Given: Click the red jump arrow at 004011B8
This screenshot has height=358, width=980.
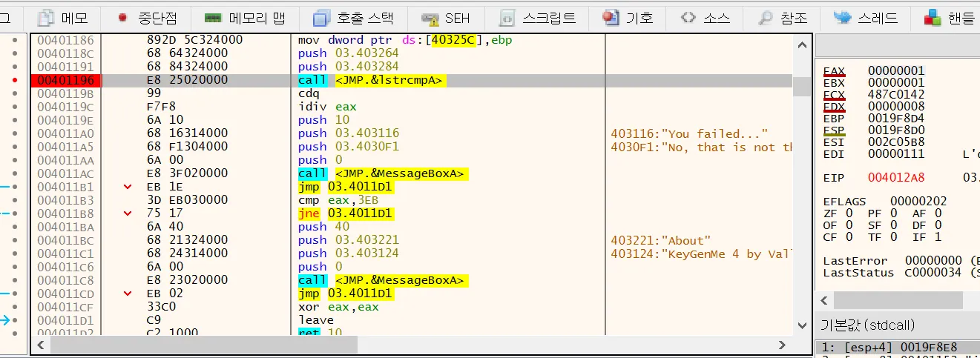Looking at the screenshot, I should point(128,213).
